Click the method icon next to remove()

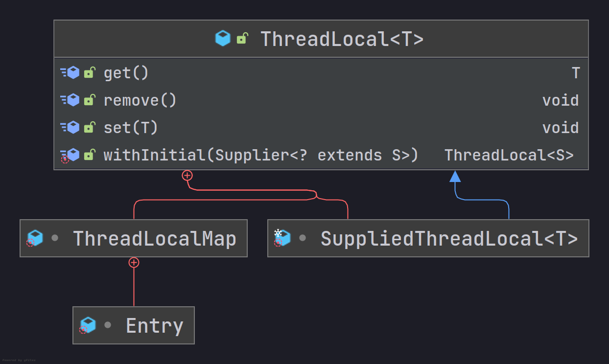coord(70,100)
